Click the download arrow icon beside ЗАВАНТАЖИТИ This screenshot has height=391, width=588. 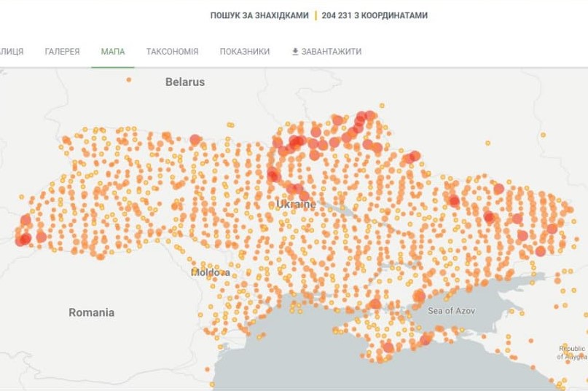click(295, 52)
